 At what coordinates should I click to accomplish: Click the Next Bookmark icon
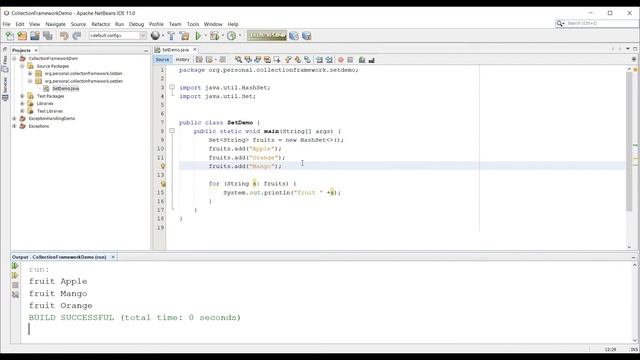(298, 60)
